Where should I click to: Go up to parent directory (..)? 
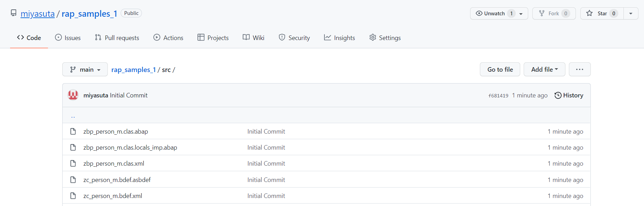(x=73, y=116)
